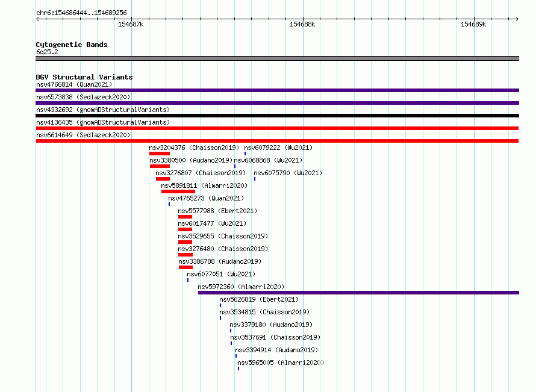Viewport: 536px width, 392px height.
Task: Click the red bar under nsv5891811
Action: pos(178,191)
